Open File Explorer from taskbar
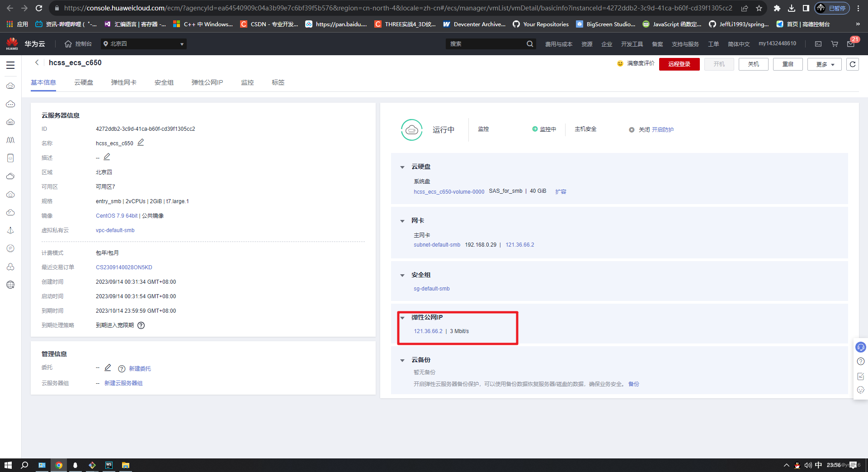The image size is (868, 472). pos(125,465)
